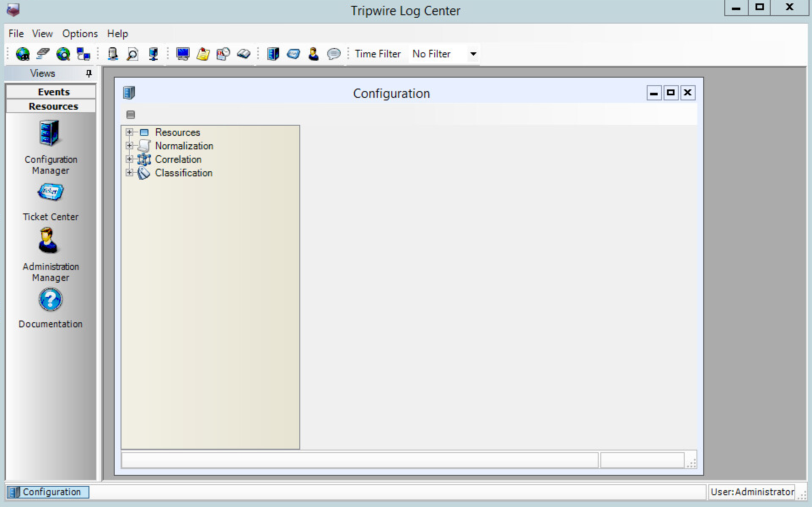Toggle the Views panel pin
This screenshot has width=812, height=507.
pyautogui.click(x=89, y=73)
